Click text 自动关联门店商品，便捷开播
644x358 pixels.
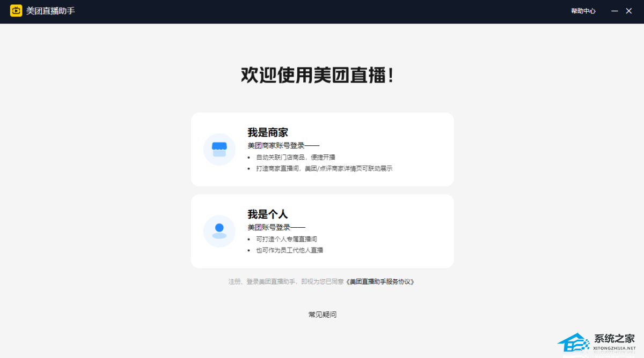(x=296, y=157)
